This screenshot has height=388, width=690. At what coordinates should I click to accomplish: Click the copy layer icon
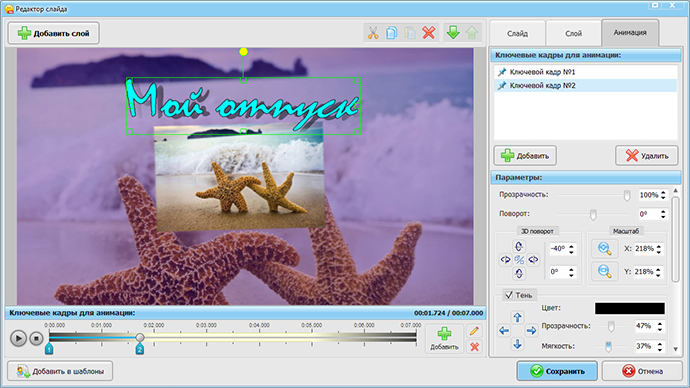click(x=392, y=33)
